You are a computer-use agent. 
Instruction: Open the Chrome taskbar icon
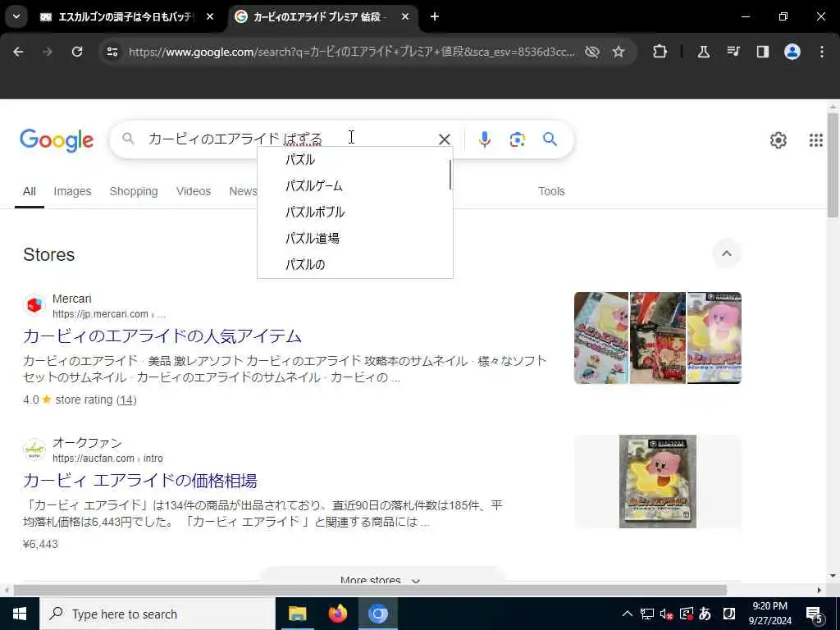377,614
